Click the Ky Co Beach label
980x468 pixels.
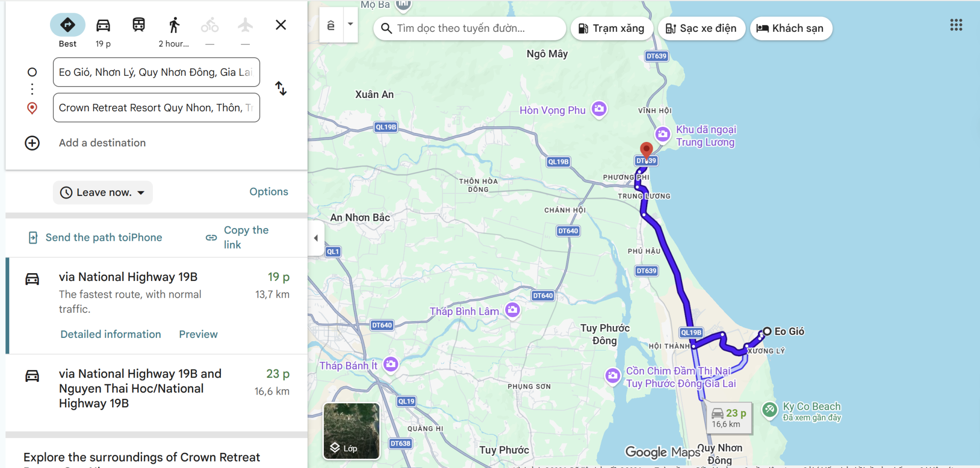(812, 407)
